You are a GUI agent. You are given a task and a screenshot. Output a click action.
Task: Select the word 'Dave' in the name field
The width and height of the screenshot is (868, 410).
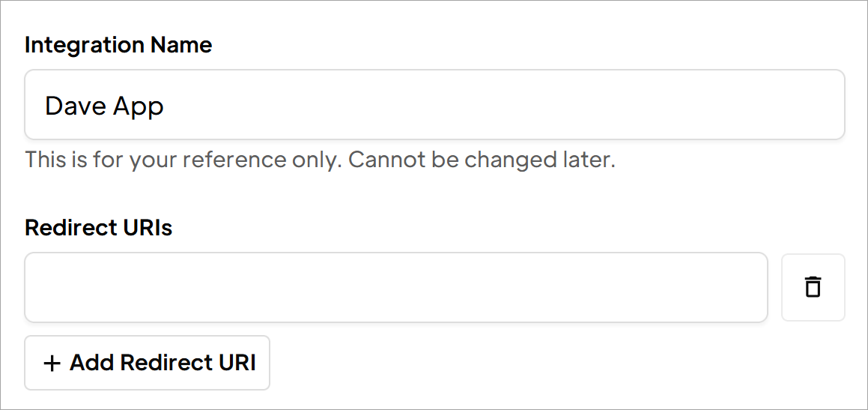76,105
